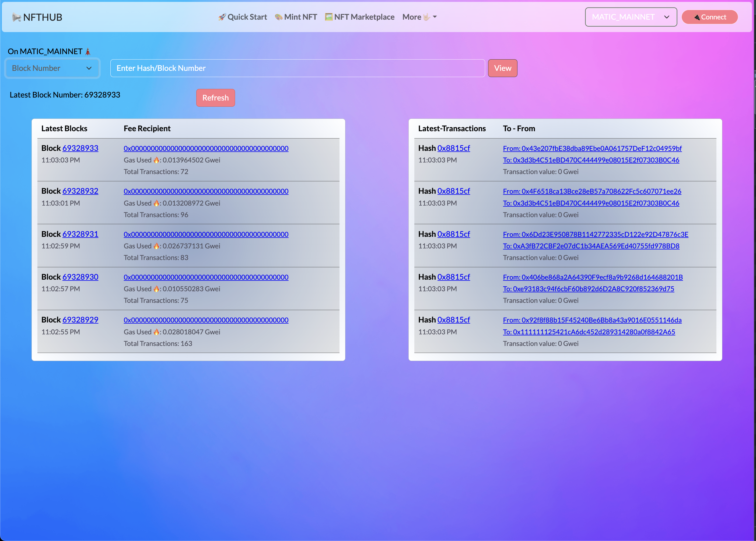The height and width of the screenshot is (541, 756).
Task: Open fee recipient address for block 69328929
Action: pos(206,320)
